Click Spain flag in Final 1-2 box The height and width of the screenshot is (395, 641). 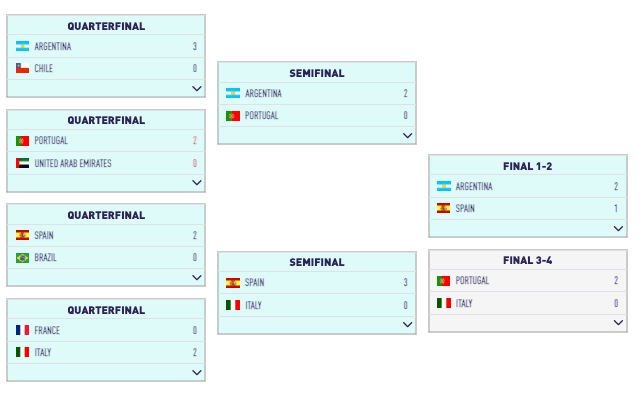point(444,208)
